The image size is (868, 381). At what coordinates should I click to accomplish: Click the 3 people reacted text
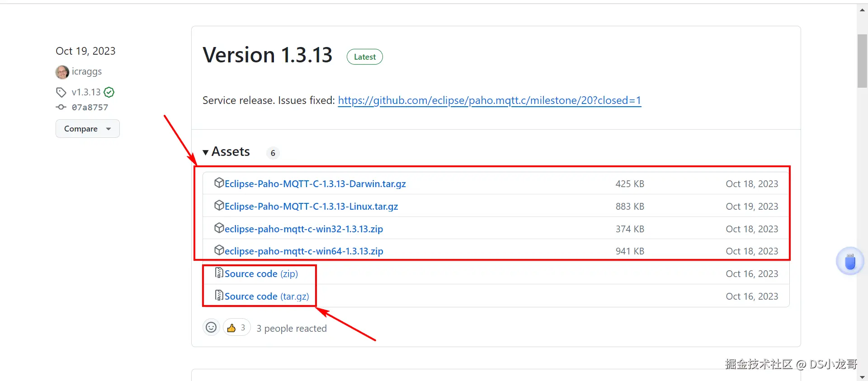pyautogui.click(x=292, y=329)
